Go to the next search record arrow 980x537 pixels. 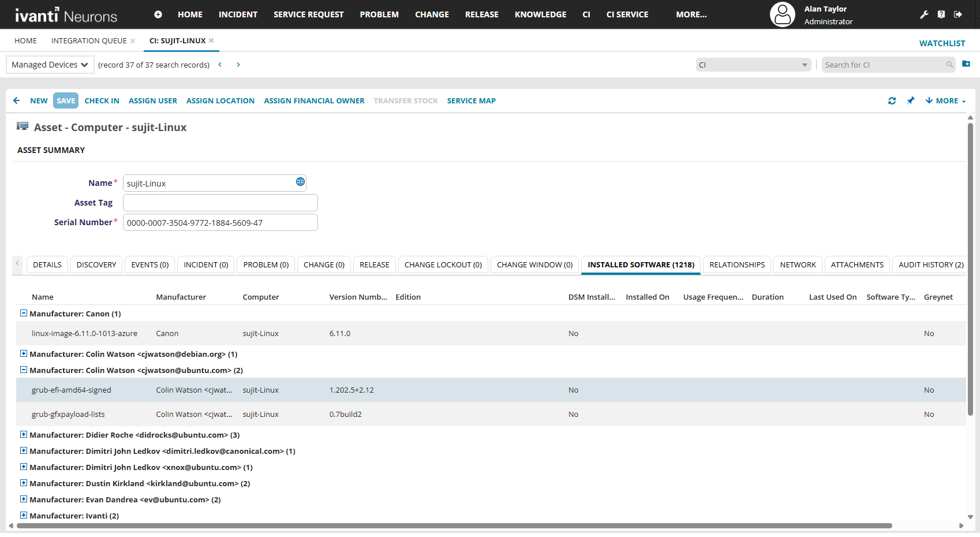coord(238,65)
